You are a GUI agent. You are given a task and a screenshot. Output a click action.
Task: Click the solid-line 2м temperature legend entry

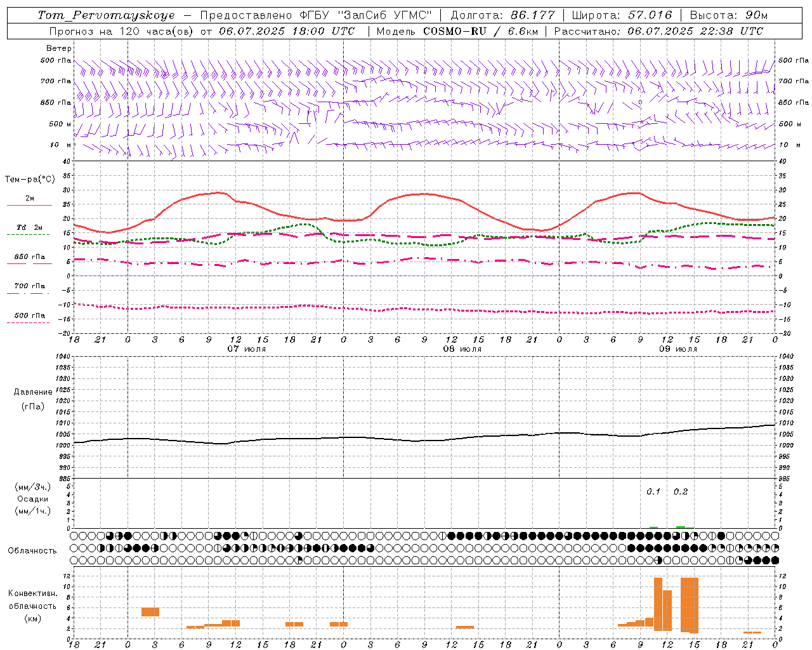pyautogui.click(x=30, y=201)
